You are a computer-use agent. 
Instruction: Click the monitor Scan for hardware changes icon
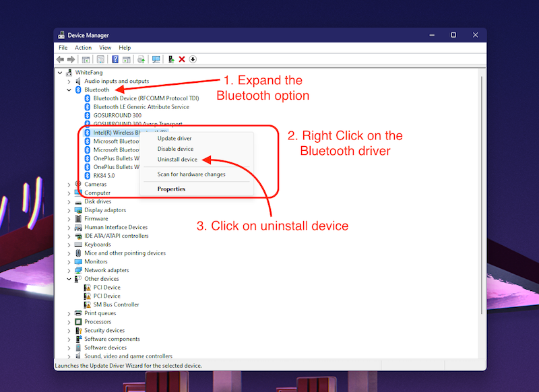coord(156,59)
